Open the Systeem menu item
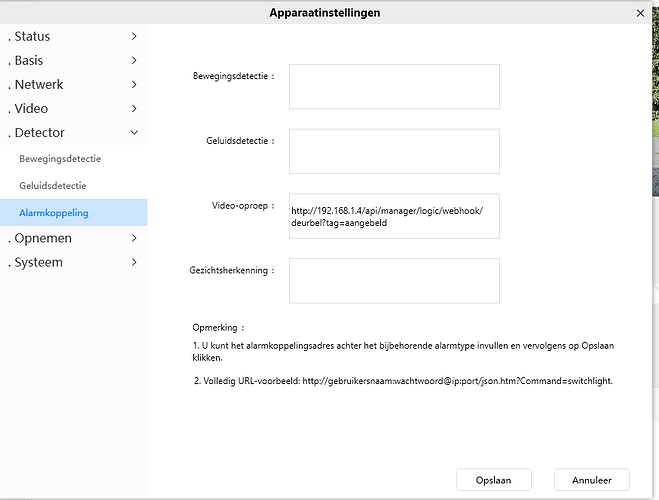The height and width of the screenshot is (500, 659). click(x=38, y=263)
